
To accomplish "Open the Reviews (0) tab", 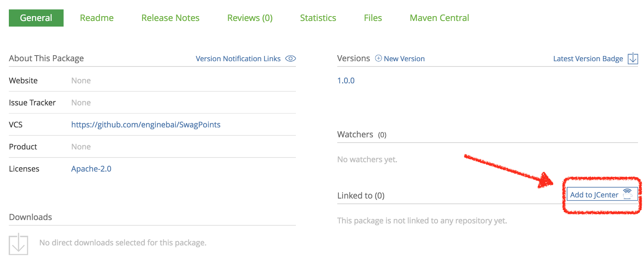I will pos(250,18).
